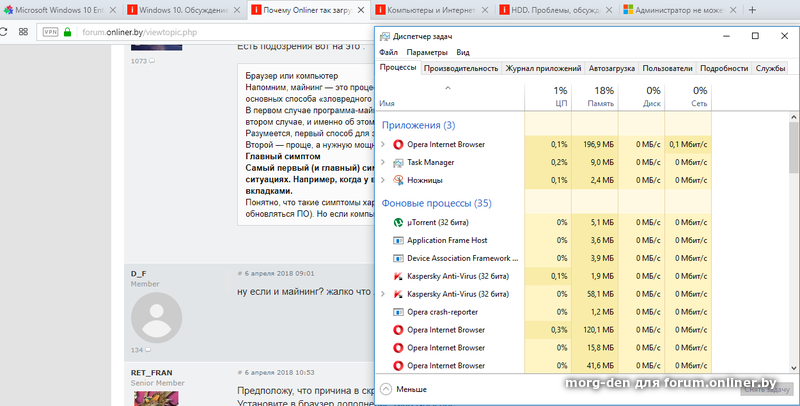Switch to the Журнал приложений tab
The image size is (800, 406).
point(543,68)
